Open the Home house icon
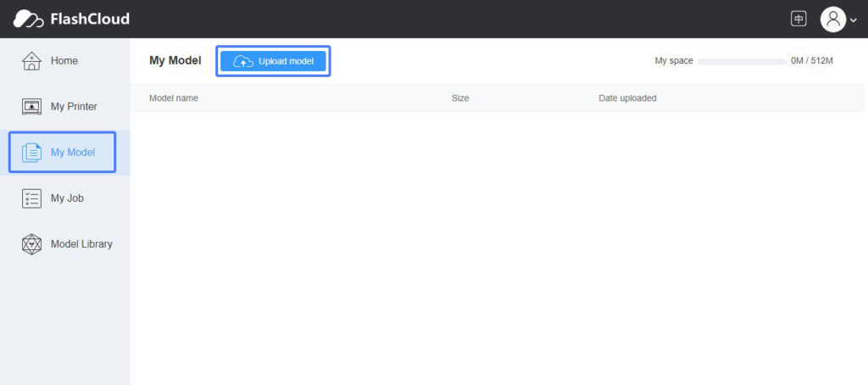 click(31, 61)
